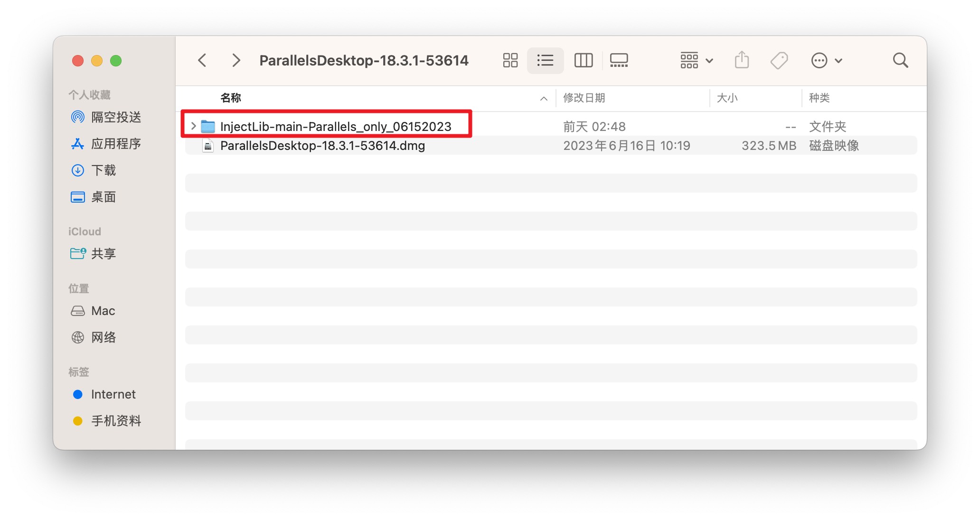980x520 pixels.
Task: Select the blue Internet tag
Action: tap(113, 394)
